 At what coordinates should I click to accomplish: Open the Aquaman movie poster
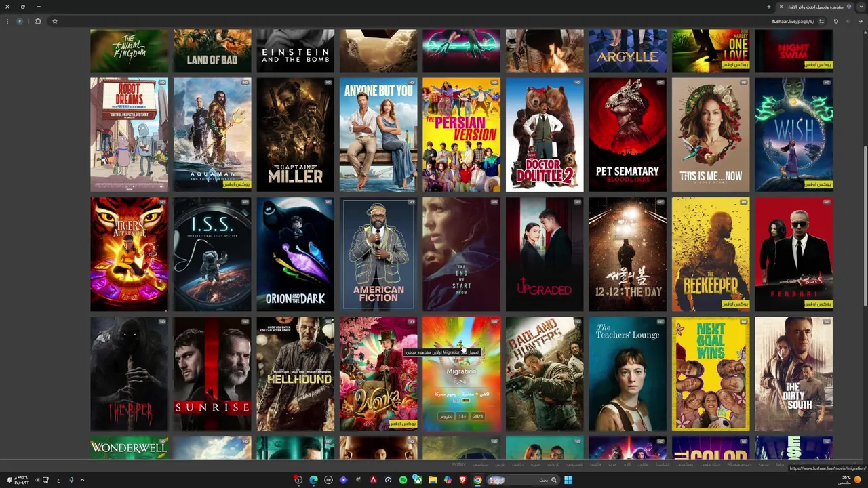coord(212,135)
